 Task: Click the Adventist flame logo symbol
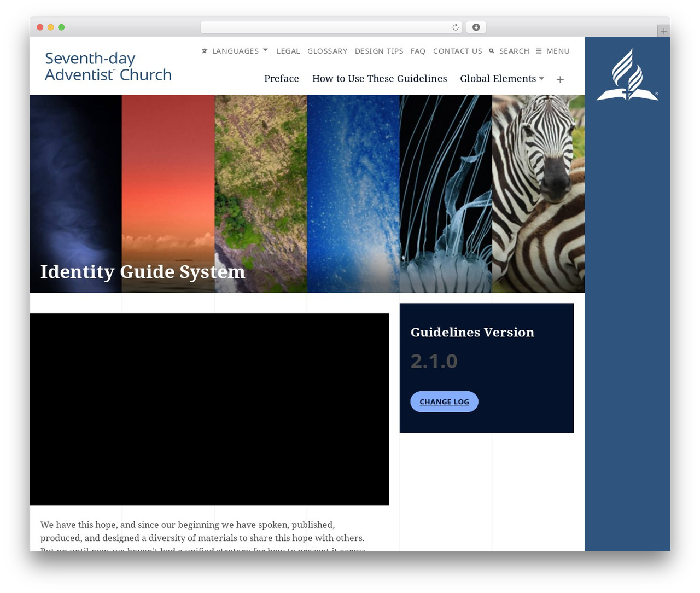click(x=627, y=74)
